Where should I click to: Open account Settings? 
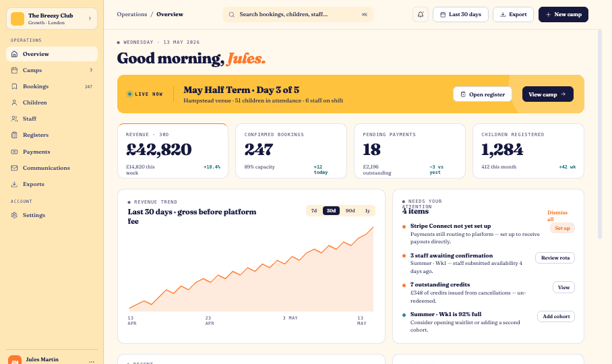click(52, 215)
